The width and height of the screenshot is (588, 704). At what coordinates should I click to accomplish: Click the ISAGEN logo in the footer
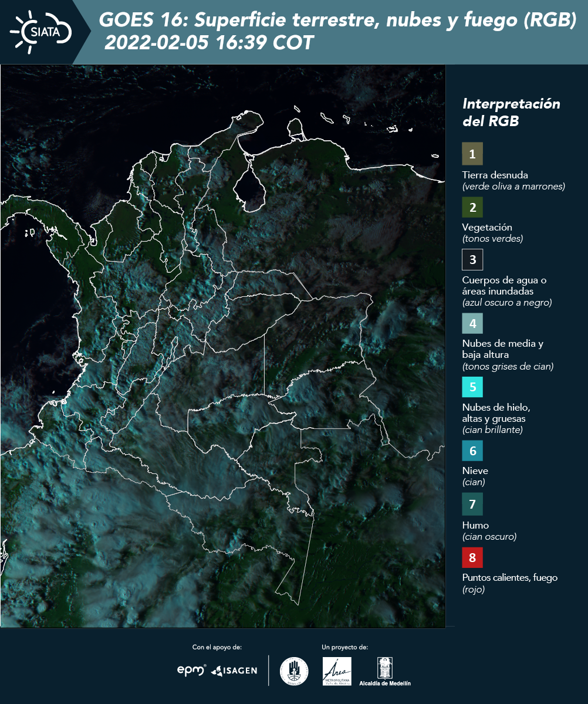tap(234, 671)
